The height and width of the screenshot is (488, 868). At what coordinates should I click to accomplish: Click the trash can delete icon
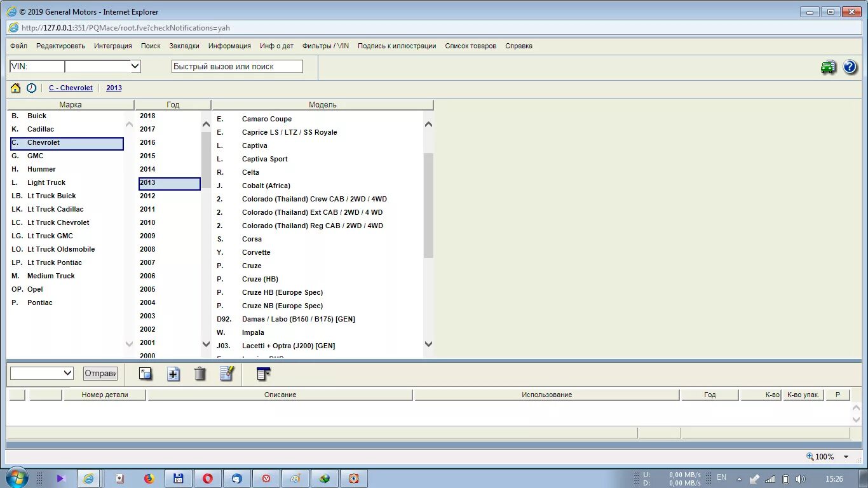pyautogui.click(x=200, y=374)
